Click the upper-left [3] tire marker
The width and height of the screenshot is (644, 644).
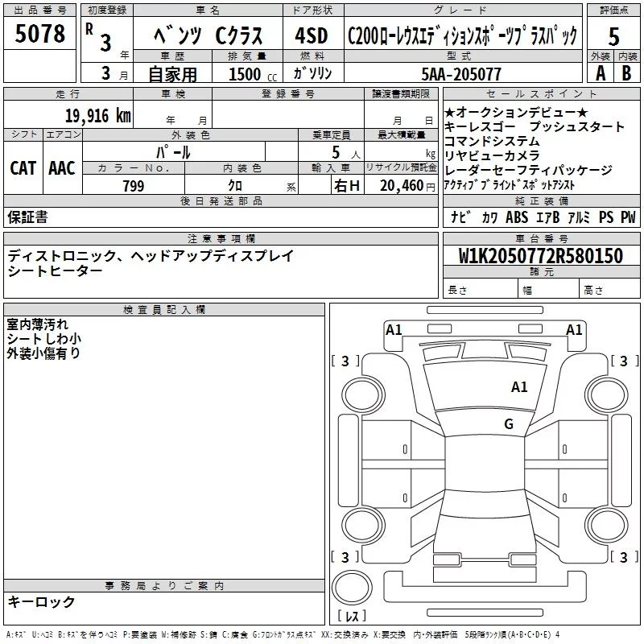click(x=345, y=361)
